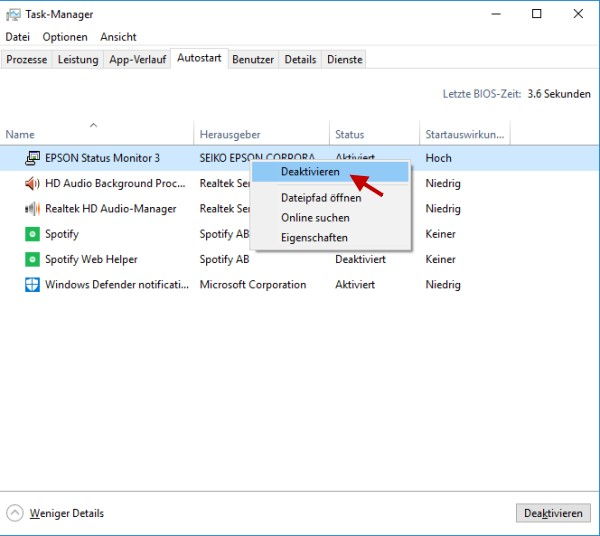This screenshot has width=600, height=536.
Task: Select the Autostart tab
Action: click(199, 58)
